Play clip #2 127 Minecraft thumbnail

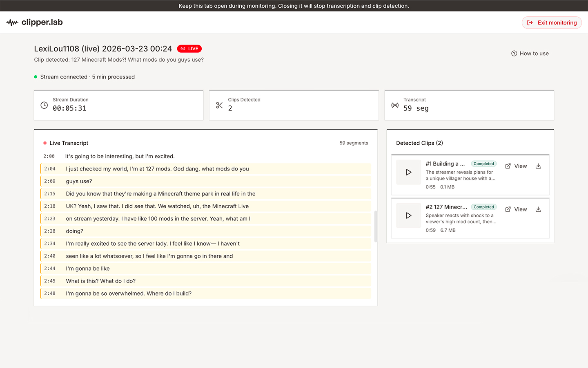pyautogui.click(x=408, y=215)
